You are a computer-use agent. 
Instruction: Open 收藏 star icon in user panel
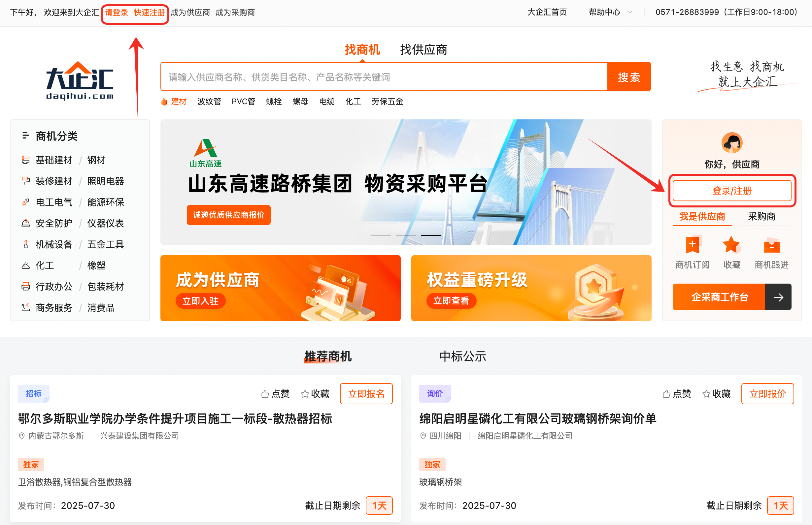[x=731, y=244]
